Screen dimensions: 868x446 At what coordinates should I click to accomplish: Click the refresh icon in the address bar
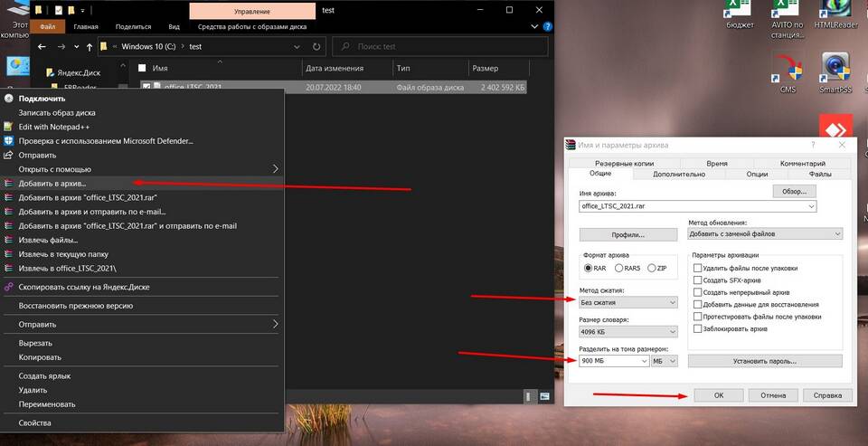(314, 46)
